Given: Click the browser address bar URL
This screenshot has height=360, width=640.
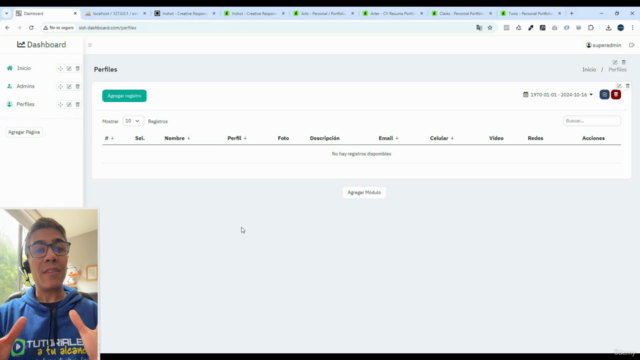Looking at the screenshot, I should tap(107, 28).
